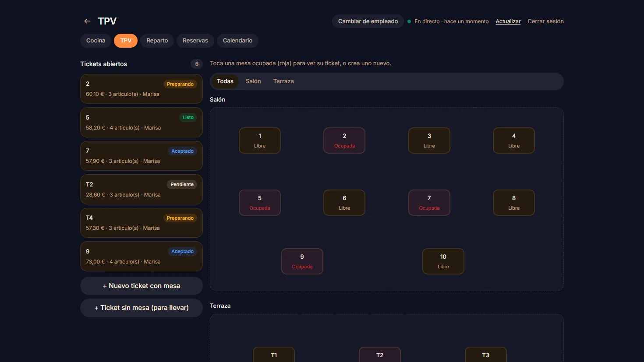Click the Preparando badge on ticket 2
The height and width of the screenshot is (362, 644).
click(x=180, y=84)
